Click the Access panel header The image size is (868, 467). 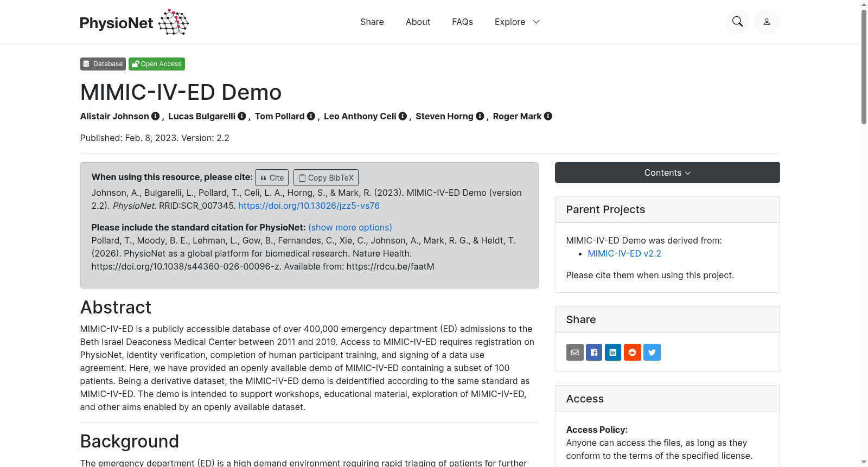667,399
